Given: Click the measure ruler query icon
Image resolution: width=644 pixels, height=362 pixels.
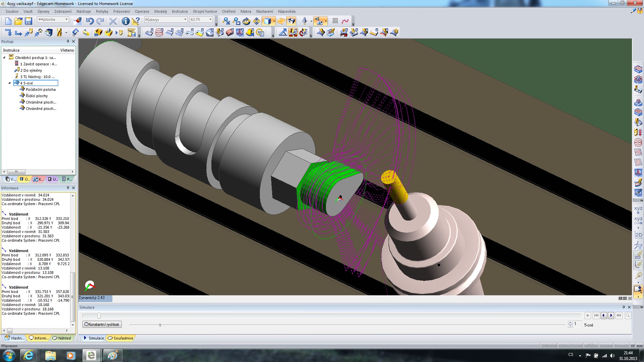Looking at the screenshot, I should tap(136, 21).
